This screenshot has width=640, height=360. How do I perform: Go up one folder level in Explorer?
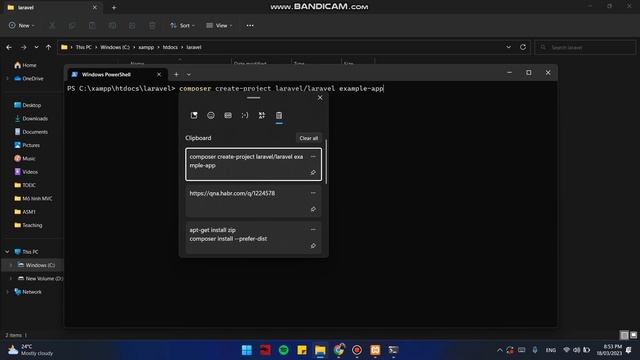click(49, 47)
